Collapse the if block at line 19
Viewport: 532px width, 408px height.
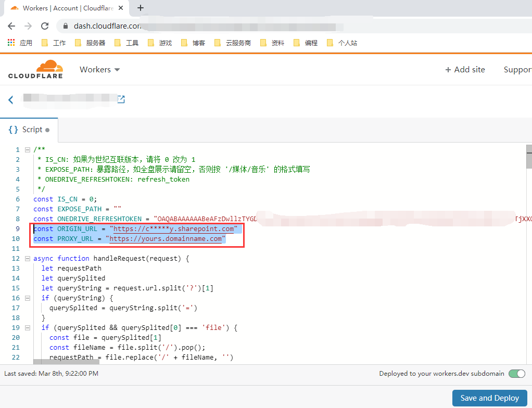point(28,328)
